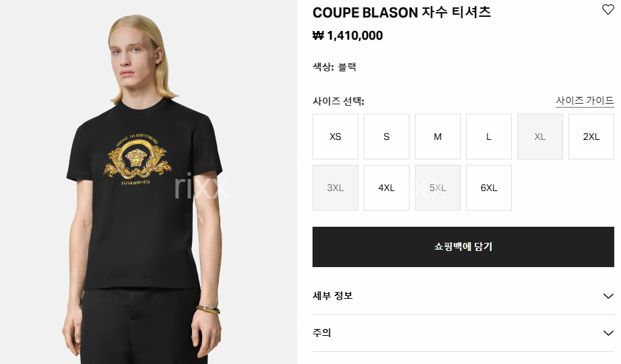
Task: Choose size 6XL
Action: [489, 188]
